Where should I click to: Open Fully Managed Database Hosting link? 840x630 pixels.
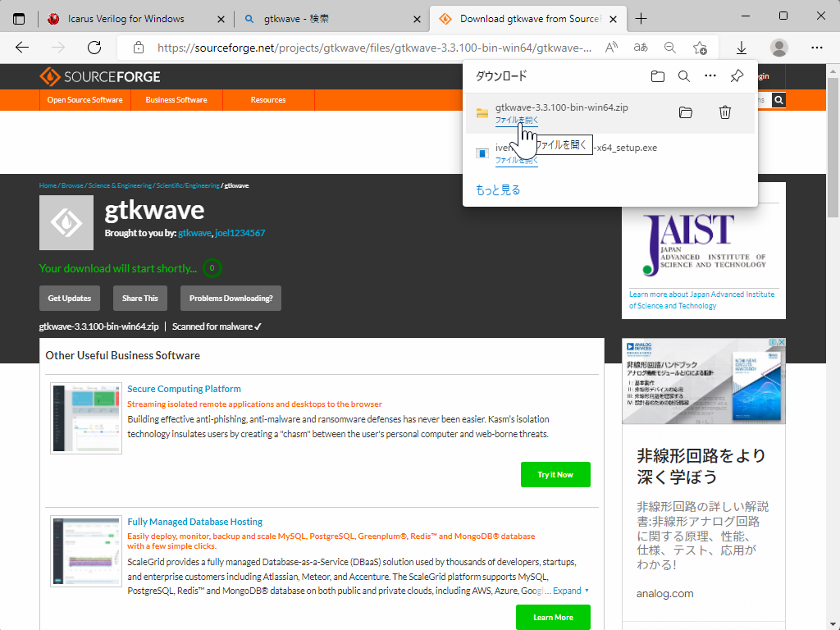click(195, 522)
